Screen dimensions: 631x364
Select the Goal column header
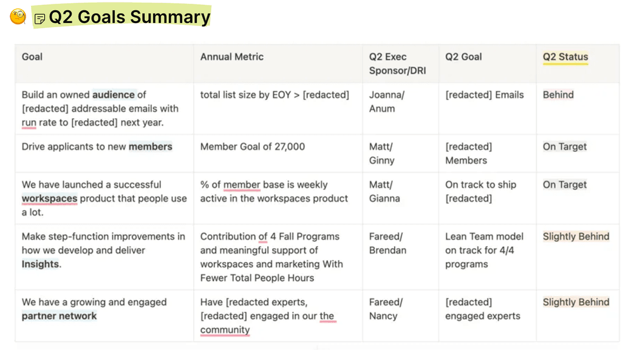(32, 57)
